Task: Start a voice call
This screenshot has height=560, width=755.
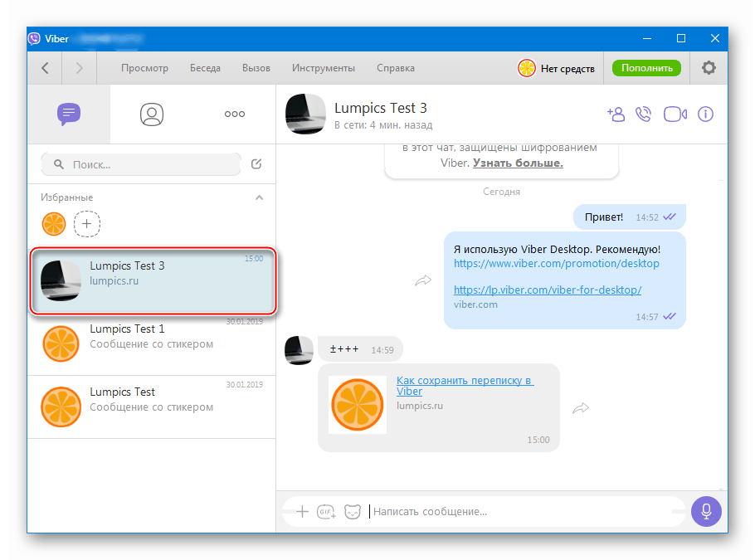Action: tap(643, 114)
